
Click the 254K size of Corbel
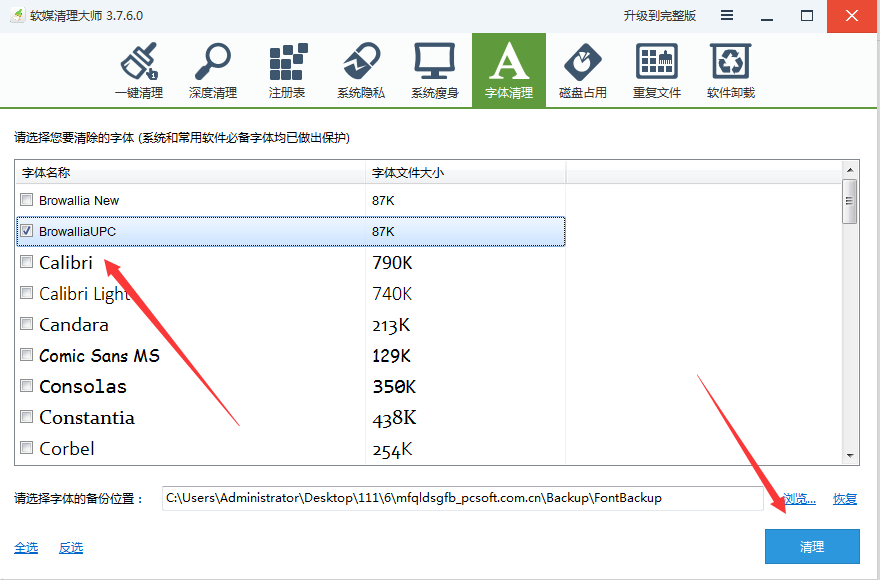392,449
